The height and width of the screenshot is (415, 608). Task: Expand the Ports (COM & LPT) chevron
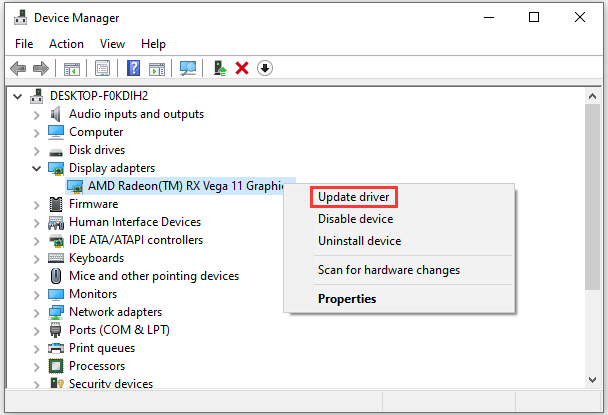pos(36,330)
